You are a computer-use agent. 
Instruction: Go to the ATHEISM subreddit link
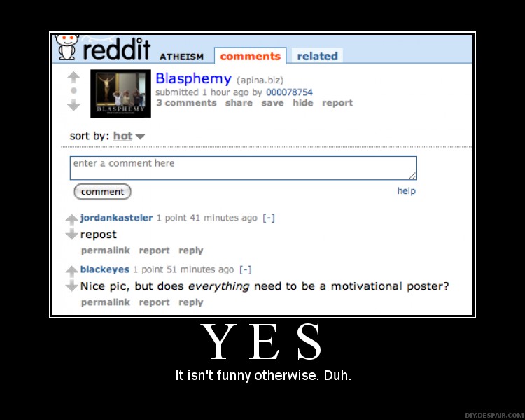(x=181, y=57)
